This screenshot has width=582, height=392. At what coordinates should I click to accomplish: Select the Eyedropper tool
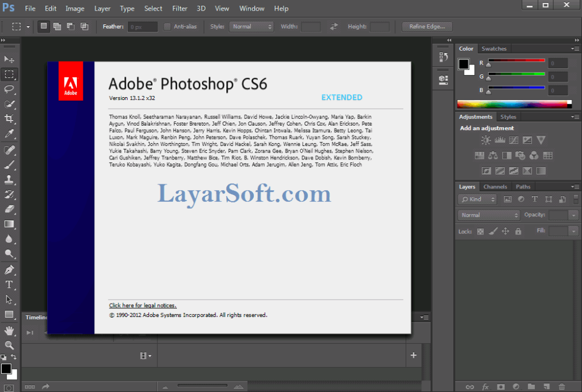[9, 134]
